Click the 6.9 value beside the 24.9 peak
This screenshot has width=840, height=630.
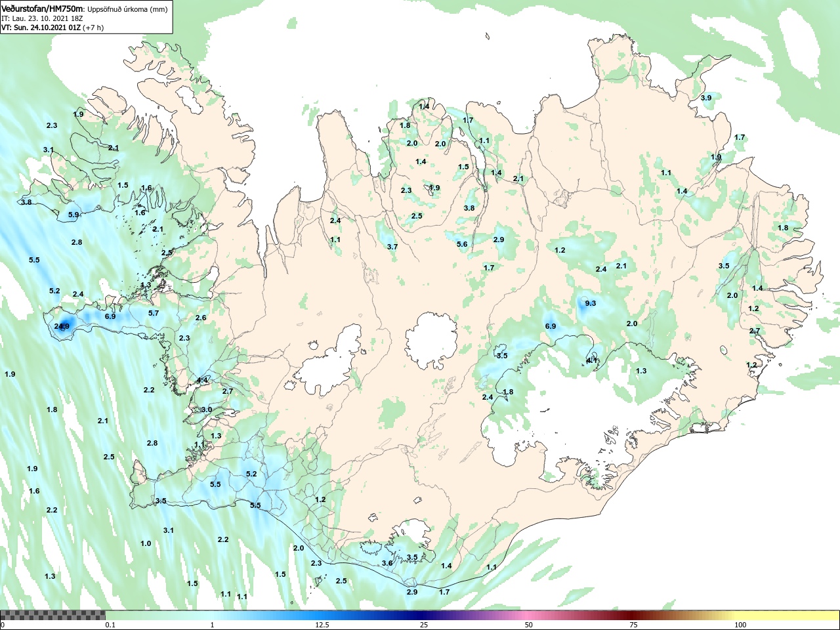[x=110, y=316]
